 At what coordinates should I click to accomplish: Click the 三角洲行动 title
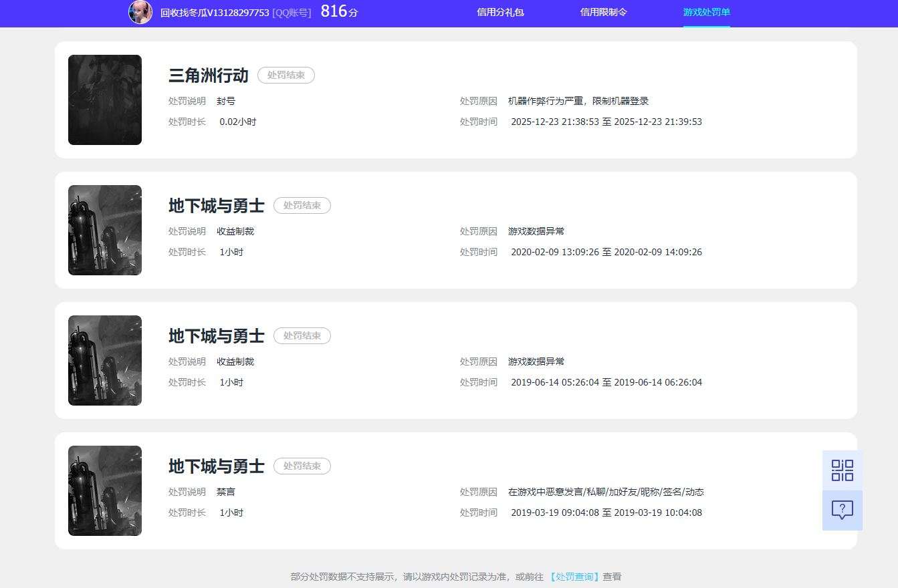pyautogui.click(x=208, y=76)
